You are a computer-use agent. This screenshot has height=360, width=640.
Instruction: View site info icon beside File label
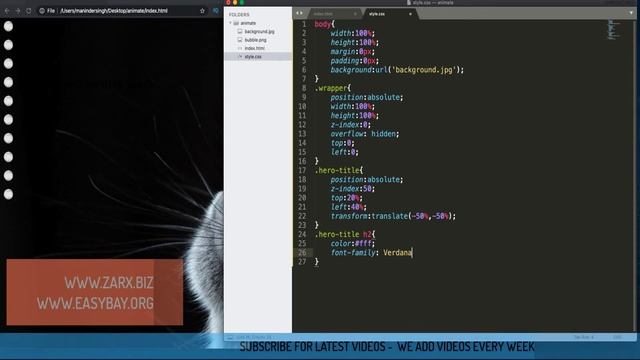42,11
